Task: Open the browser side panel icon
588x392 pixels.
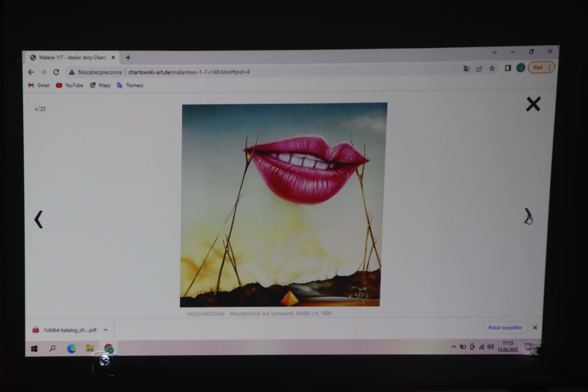Action: point(508,68)
